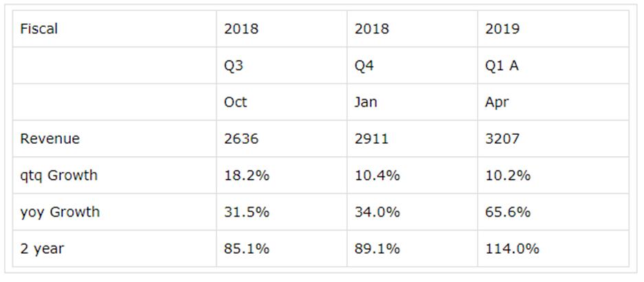
Task: Select the 18.2% qtq growth cell
Action: [x=247, y=175]
